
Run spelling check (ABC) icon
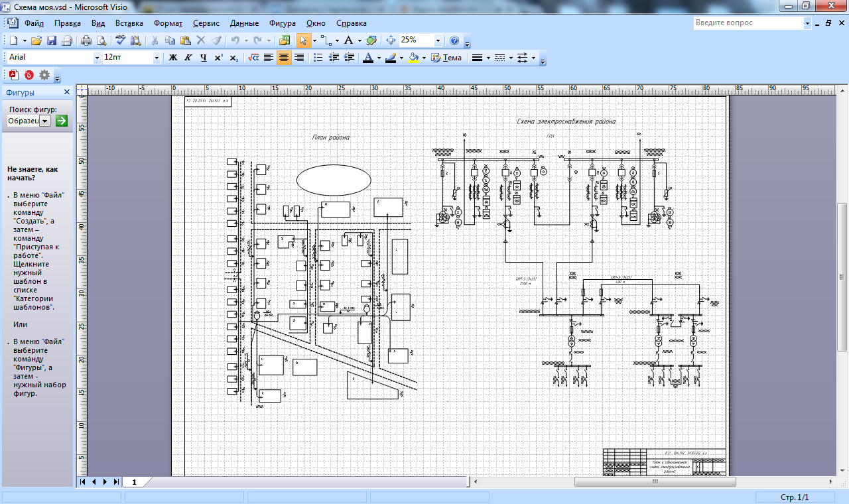(121, 40)
